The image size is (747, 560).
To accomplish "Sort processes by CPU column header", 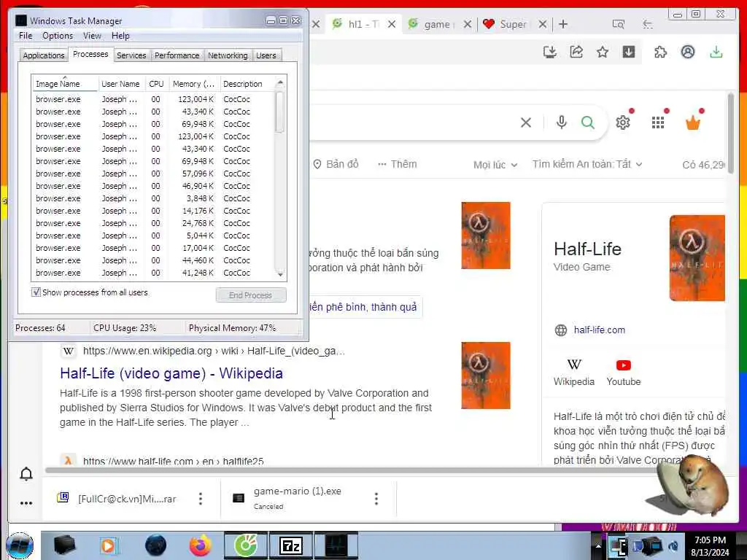I will pyautogui.click(x=156, y=84).
